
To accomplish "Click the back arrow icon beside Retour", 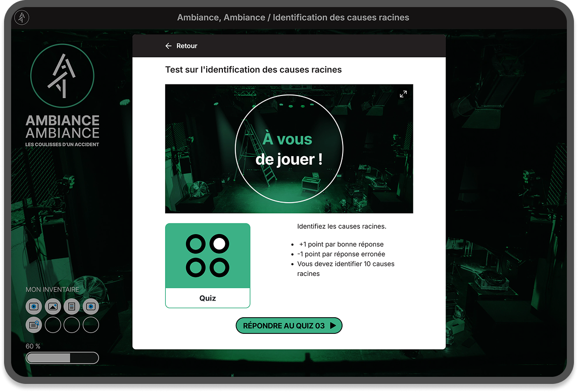I will 169,46.
